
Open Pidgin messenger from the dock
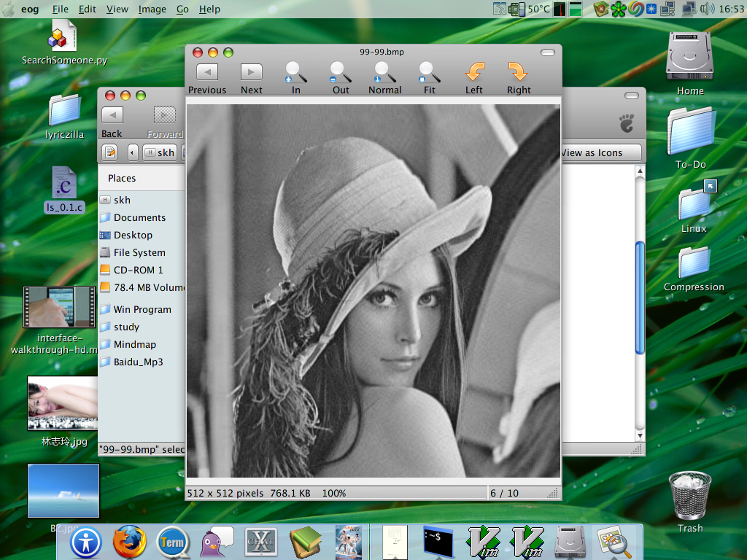point(217,542)
